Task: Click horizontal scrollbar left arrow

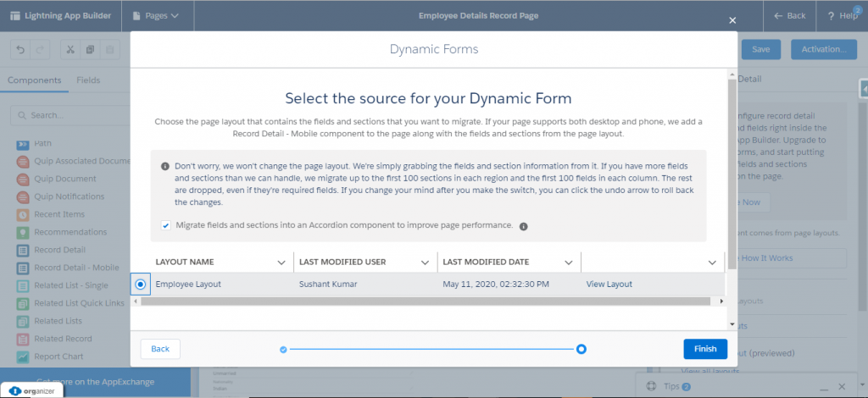Action: coord(134,301)
